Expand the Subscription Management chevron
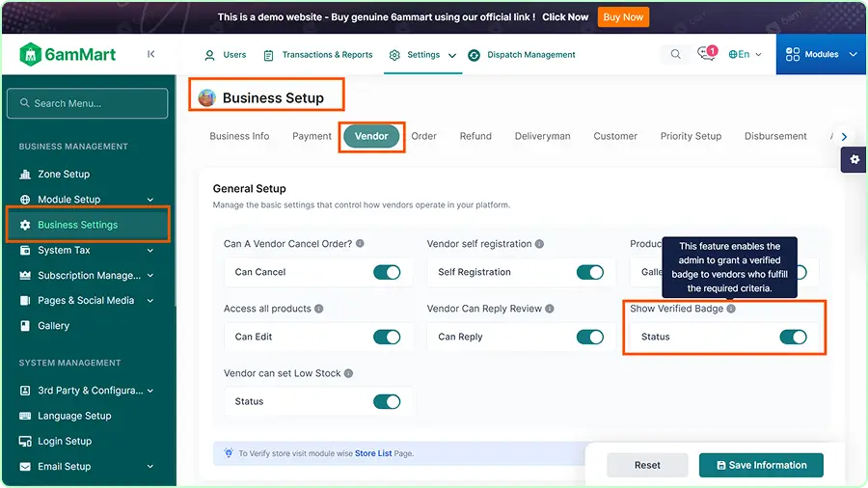 pos(150,276)
